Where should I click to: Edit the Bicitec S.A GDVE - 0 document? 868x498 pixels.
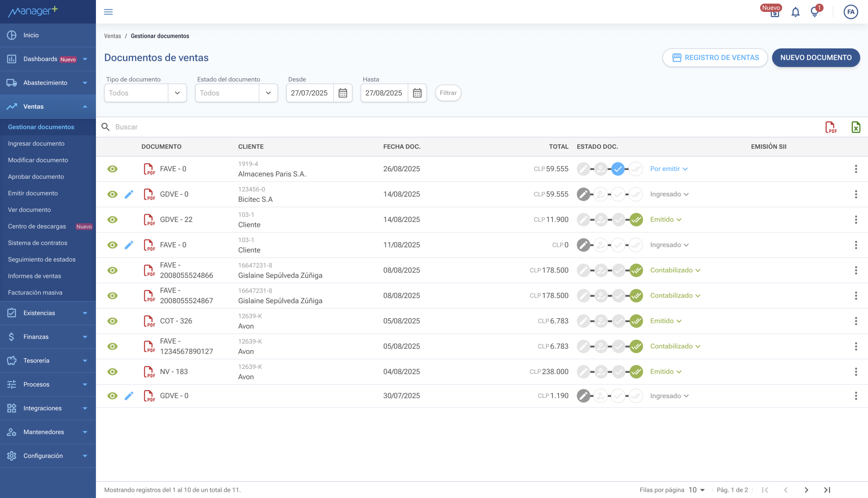pos(129,194)
